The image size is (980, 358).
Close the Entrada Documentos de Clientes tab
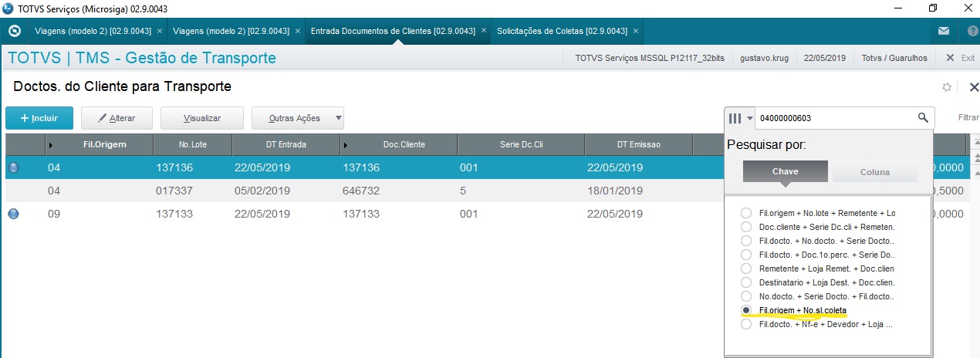(484, 32)
